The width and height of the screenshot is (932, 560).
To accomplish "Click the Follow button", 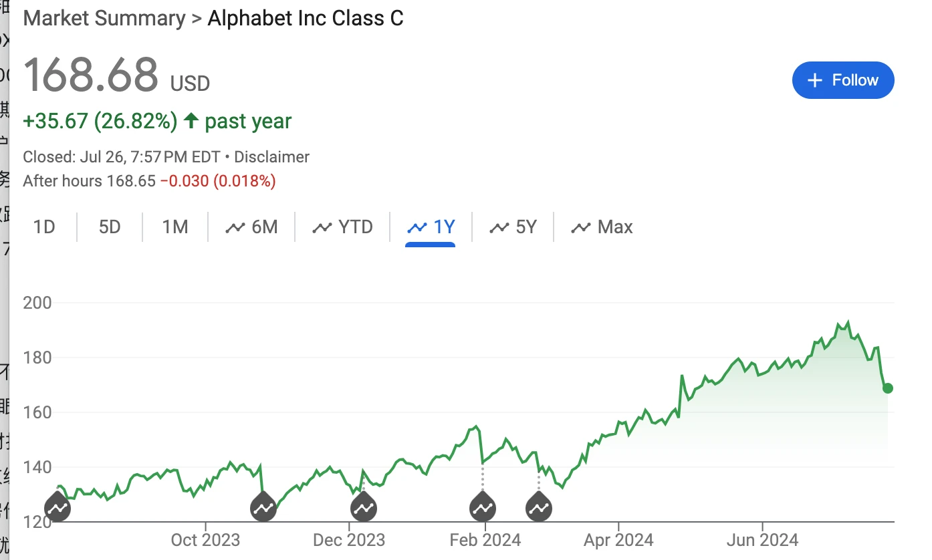I will 842,80.
